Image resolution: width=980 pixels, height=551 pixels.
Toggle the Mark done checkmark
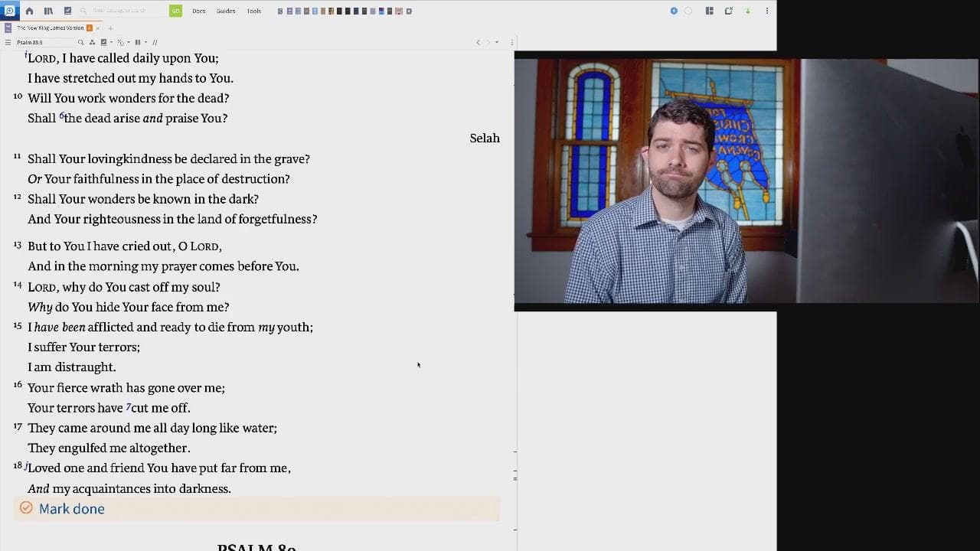26,508
